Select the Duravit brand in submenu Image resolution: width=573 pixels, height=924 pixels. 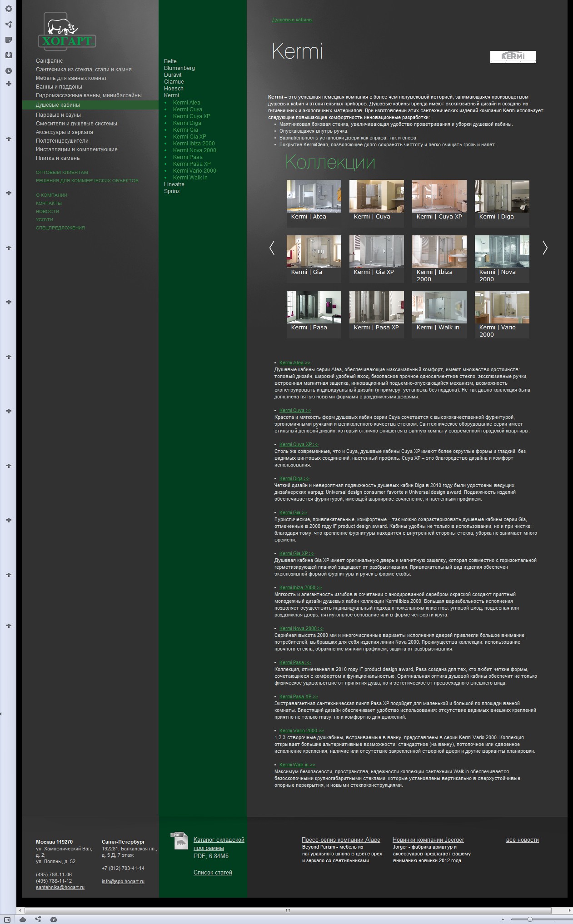pyautogui.click(x=173, y=75)
